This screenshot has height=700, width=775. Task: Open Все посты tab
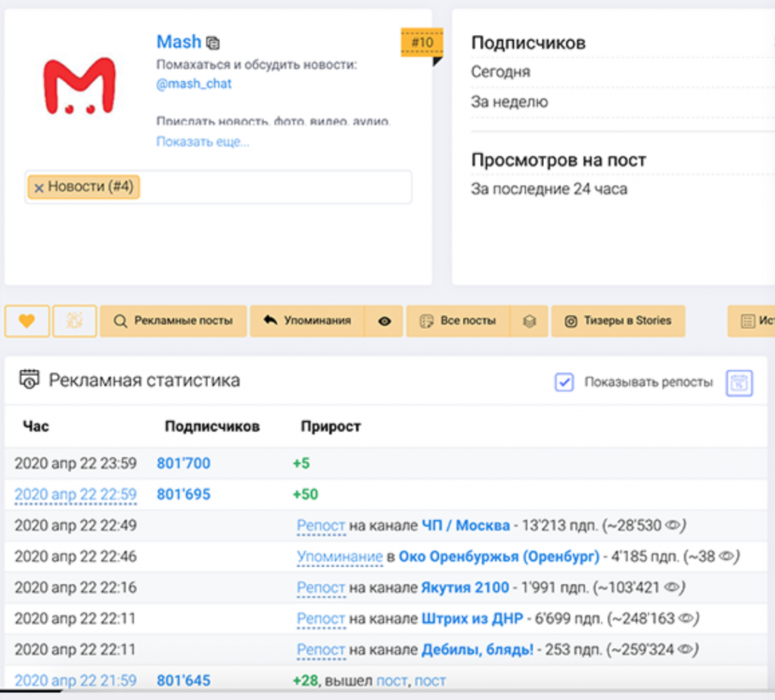coord(458,322)
